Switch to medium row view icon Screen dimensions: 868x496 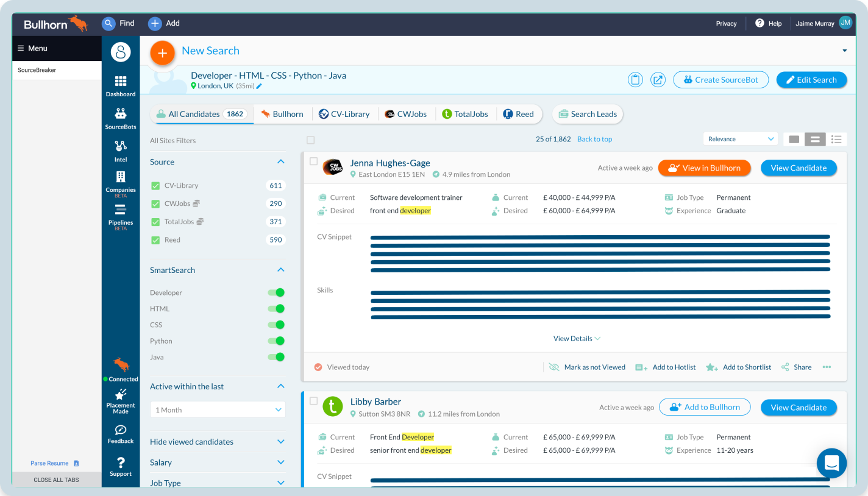click(x=815, y=140)
